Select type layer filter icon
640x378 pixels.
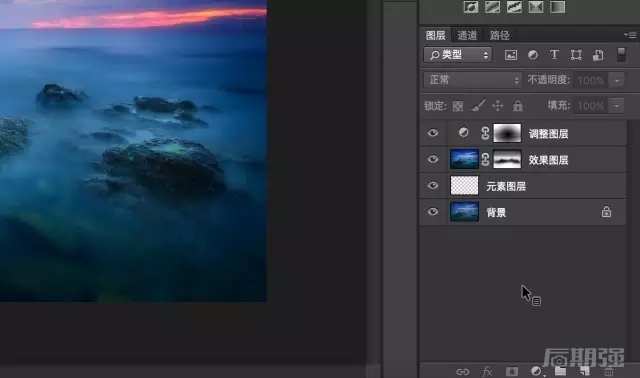click(554, 55)
